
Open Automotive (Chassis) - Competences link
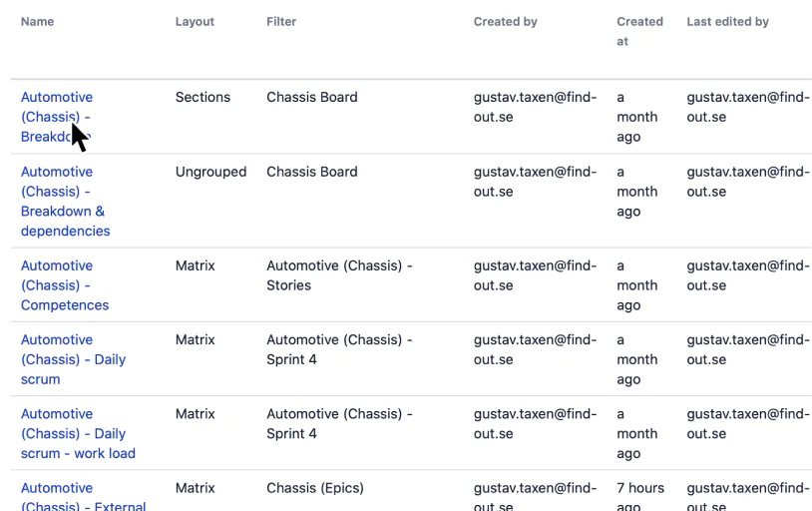point(65,285)
